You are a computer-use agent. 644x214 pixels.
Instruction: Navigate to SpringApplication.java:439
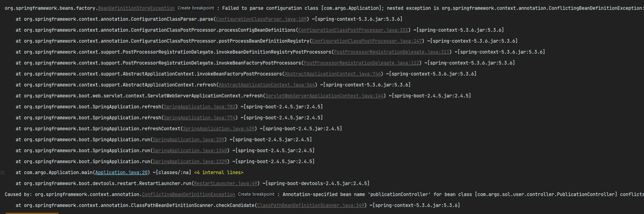[x=219, y=129]
